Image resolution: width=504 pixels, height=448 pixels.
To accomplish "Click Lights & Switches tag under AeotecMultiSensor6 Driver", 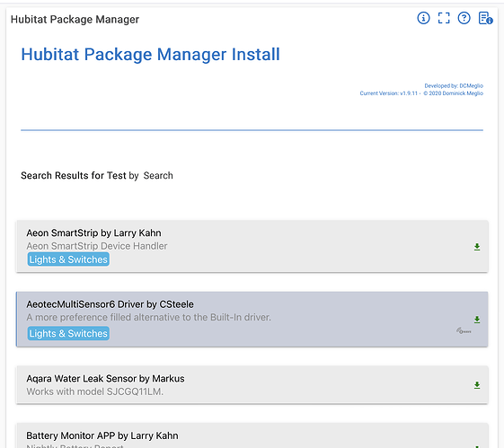I will pos(68,333).
